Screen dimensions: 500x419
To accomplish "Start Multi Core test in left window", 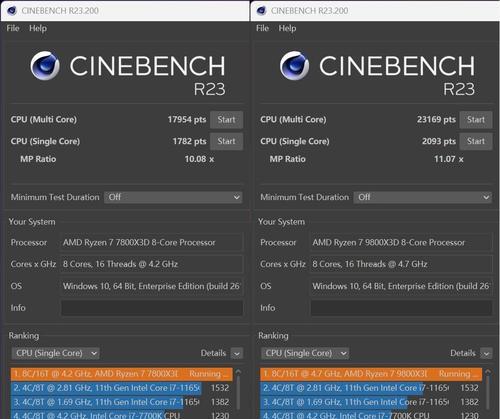I will click(x=226, y=120).
